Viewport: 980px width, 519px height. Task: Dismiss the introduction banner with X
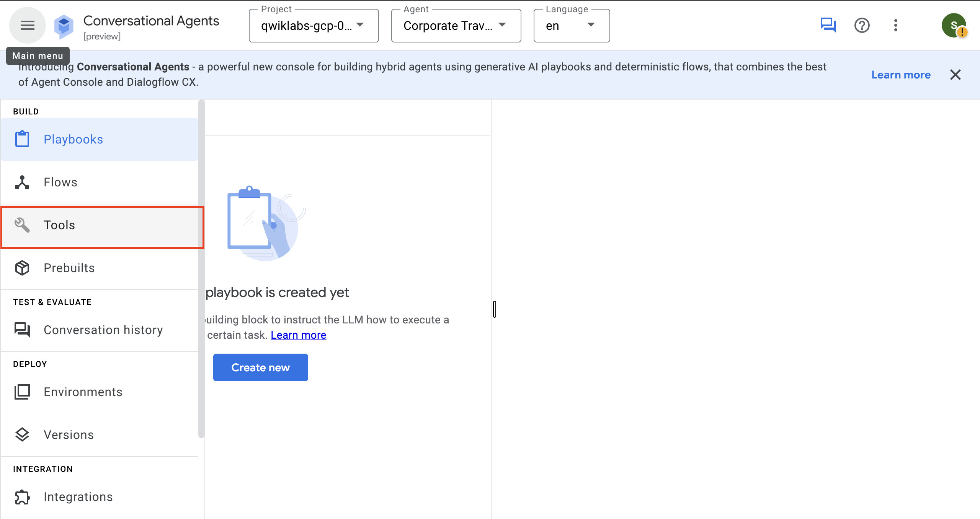[955, 75]
